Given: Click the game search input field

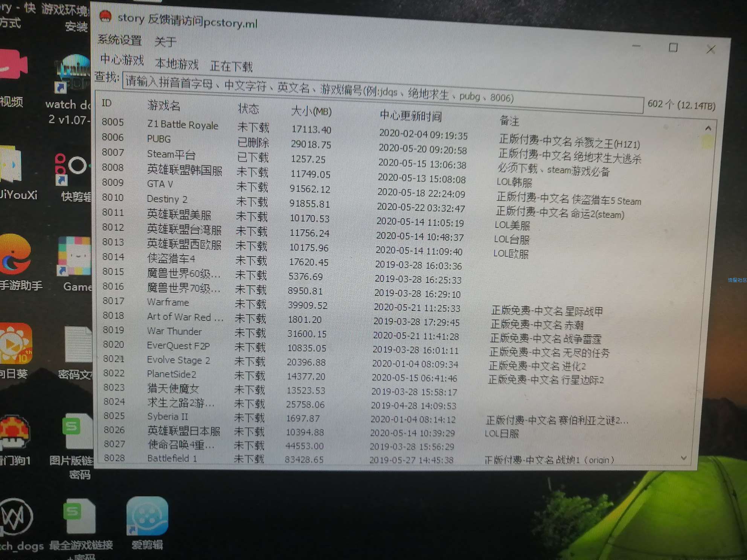Looking at the screenshot, I should tap(383, 92).
